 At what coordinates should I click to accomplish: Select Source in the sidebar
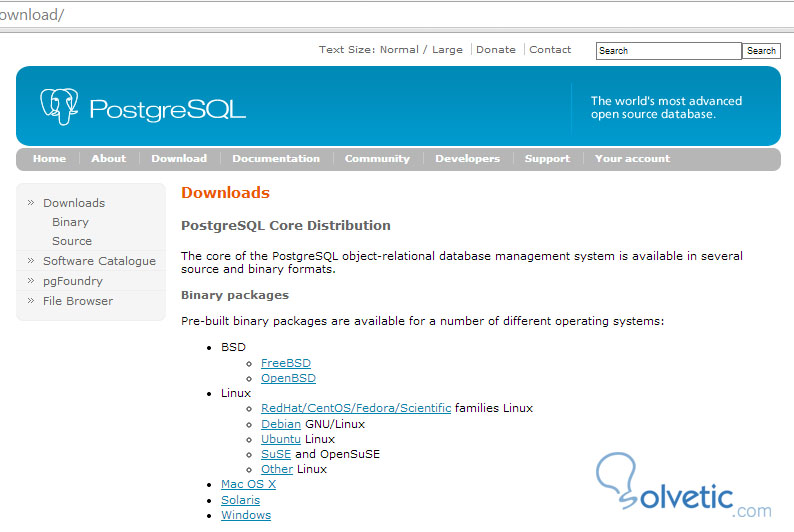(x=72, y=241)
